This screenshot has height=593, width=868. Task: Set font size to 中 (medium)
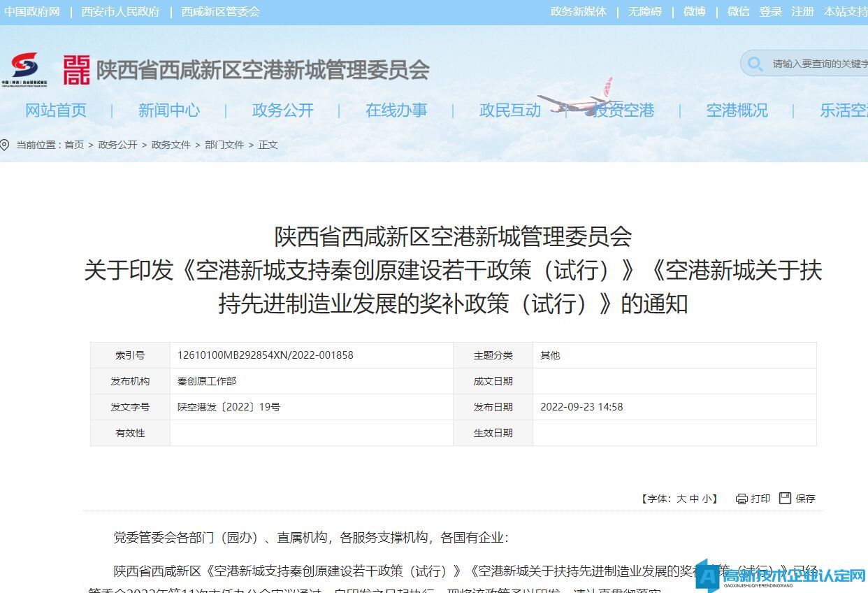click(x=694, y=499)
